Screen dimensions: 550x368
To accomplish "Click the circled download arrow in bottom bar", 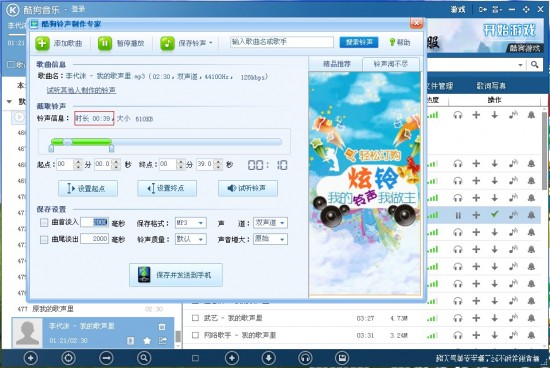I will pos(269,358).
